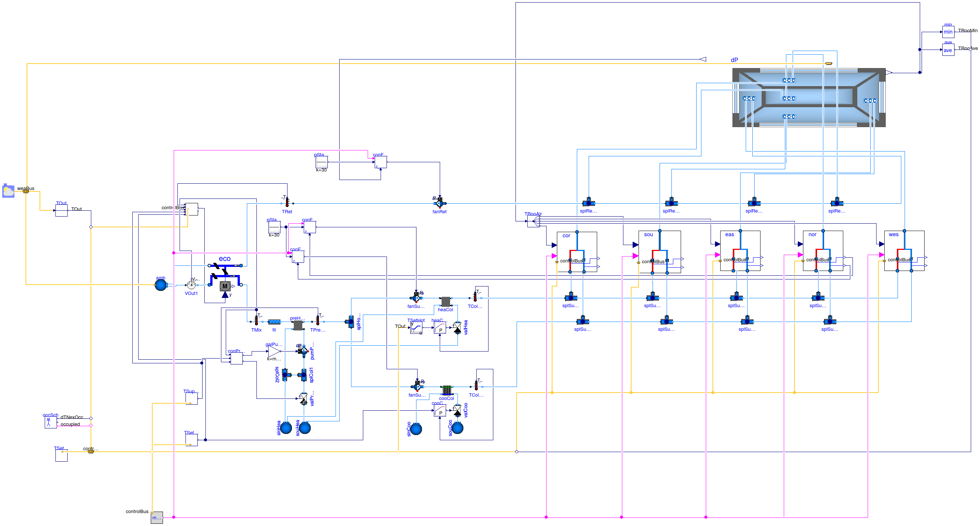Select the supply fan next to cooCoi
Screen dimensions: 980x526
(418, 387)
